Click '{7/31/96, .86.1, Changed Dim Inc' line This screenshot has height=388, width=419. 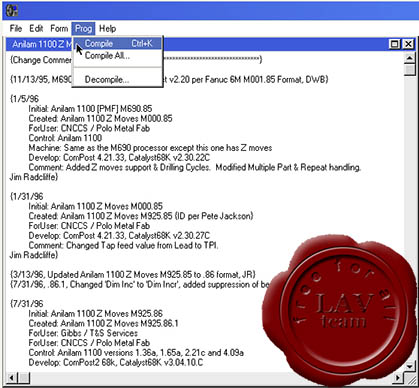[x=139, y=284]
